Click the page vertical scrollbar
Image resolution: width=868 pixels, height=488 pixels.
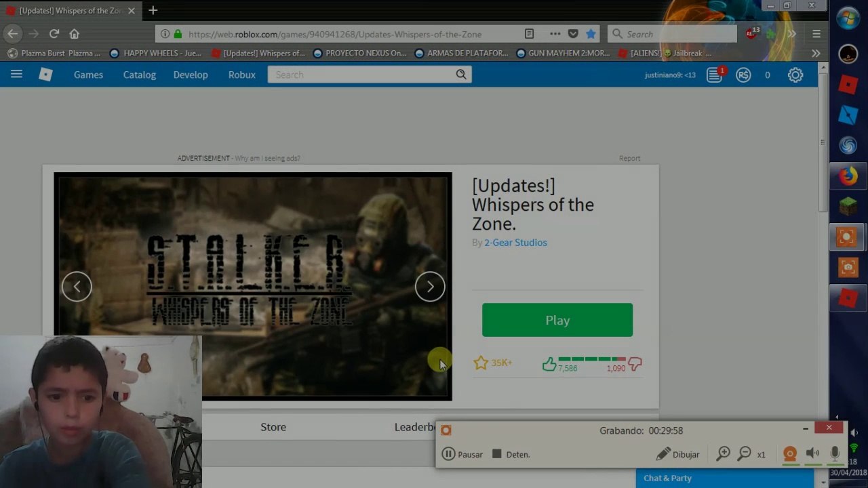(823, 142)
